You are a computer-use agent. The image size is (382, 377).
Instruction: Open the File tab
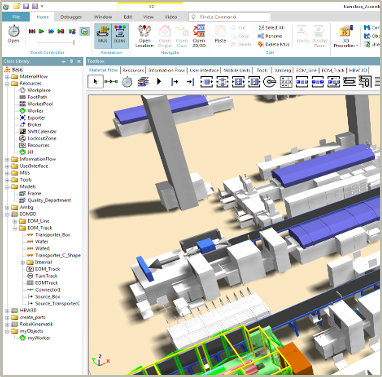[16, 17]
